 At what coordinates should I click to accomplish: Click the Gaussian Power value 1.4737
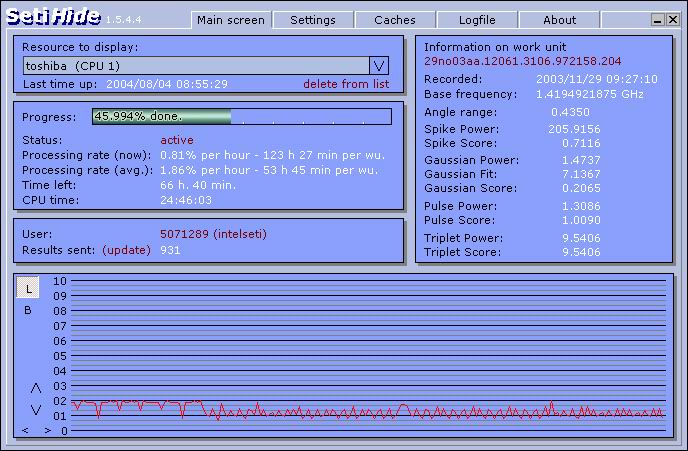click(x=581, y=160)
